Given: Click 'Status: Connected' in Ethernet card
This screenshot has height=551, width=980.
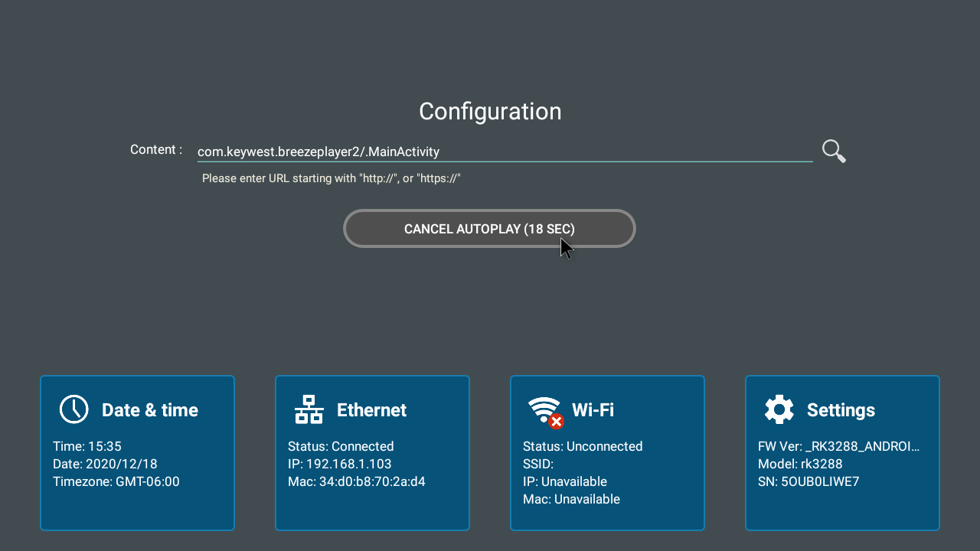Looking at the screenshot, I should (x=341, y=446).
